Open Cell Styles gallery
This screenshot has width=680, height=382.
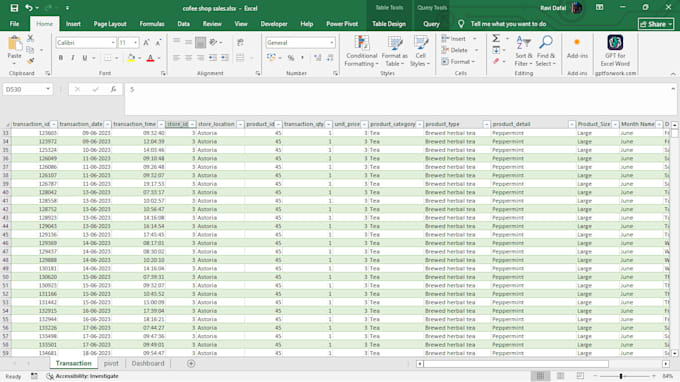(420, 51)
